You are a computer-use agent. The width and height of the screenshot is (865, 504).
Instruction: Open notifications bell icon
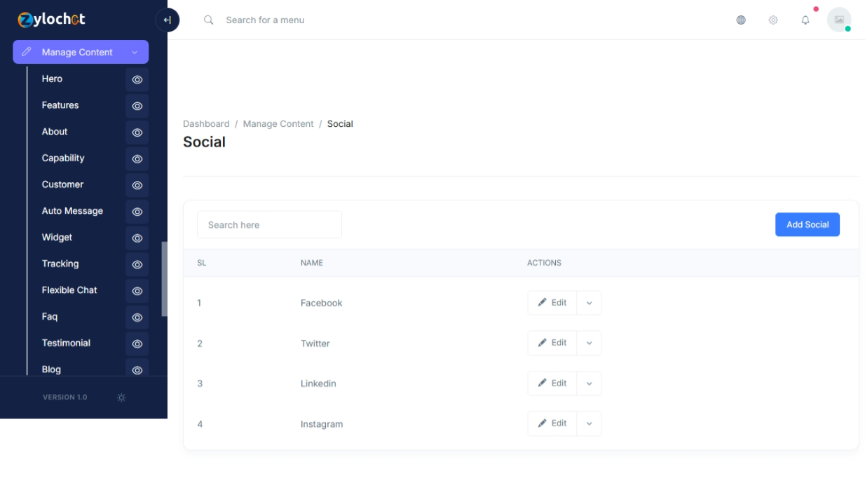point(805,20)
